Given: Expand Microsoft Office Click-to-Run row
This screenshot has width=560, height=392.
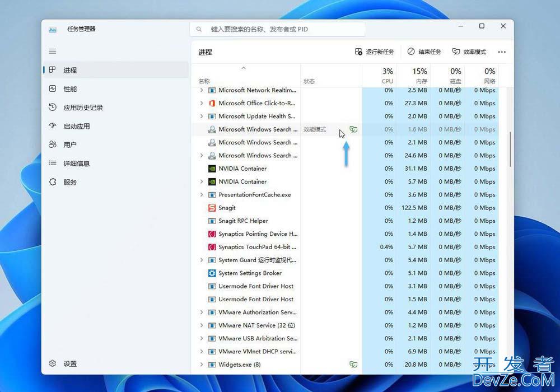Looking at the screenshot, I should (x=202, y=103).
